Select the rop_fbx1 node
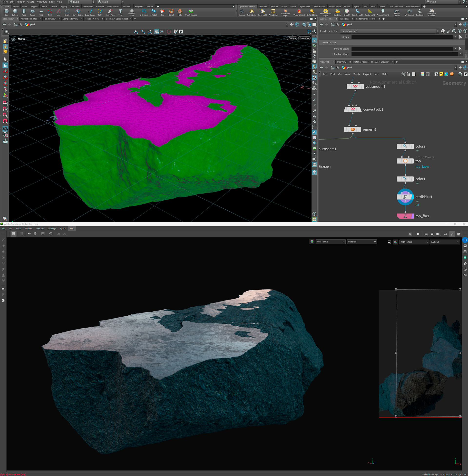 pos(405,216)
